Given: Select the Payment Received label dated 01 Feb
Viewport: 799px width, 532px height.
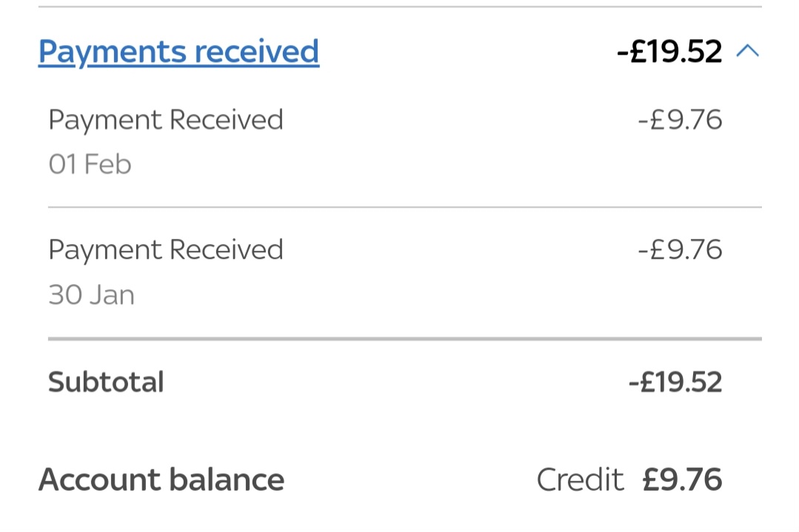Looking at the screenshot, I should tap(166, 120).
